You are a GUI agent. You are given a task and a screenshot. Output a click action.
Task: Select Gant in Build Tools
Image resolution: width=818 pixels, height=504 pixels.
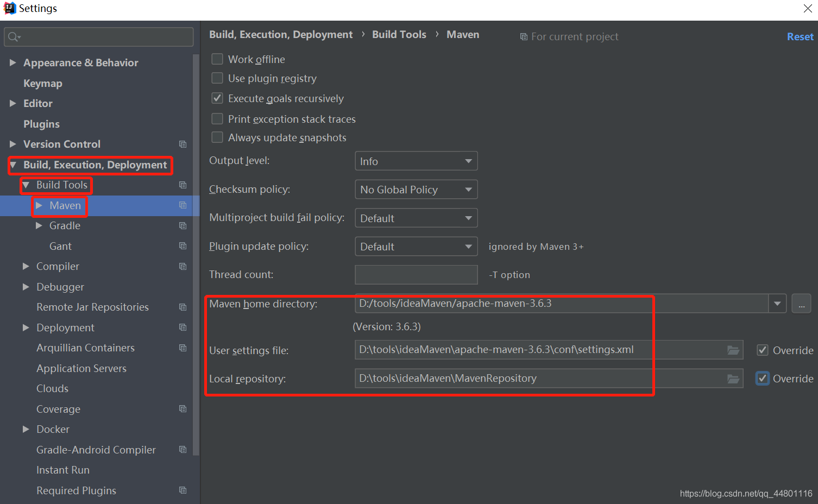(60, 246)
